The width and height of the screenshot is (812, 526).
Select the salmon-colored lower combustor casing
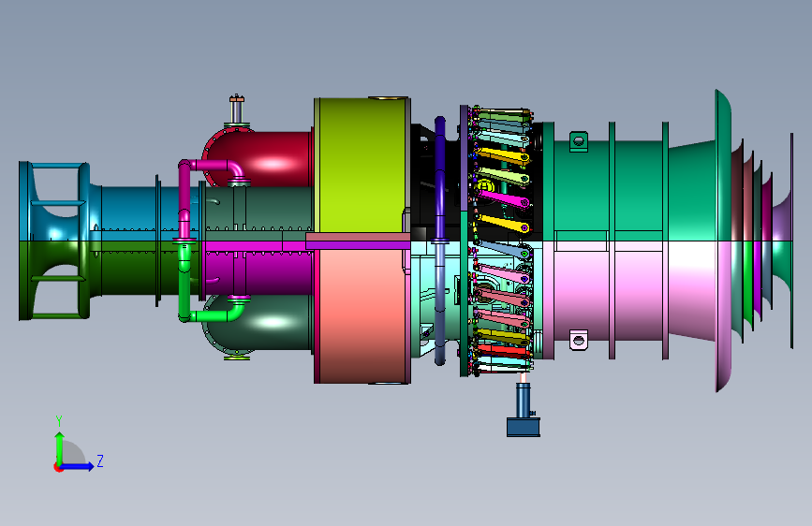coord(362,316)
